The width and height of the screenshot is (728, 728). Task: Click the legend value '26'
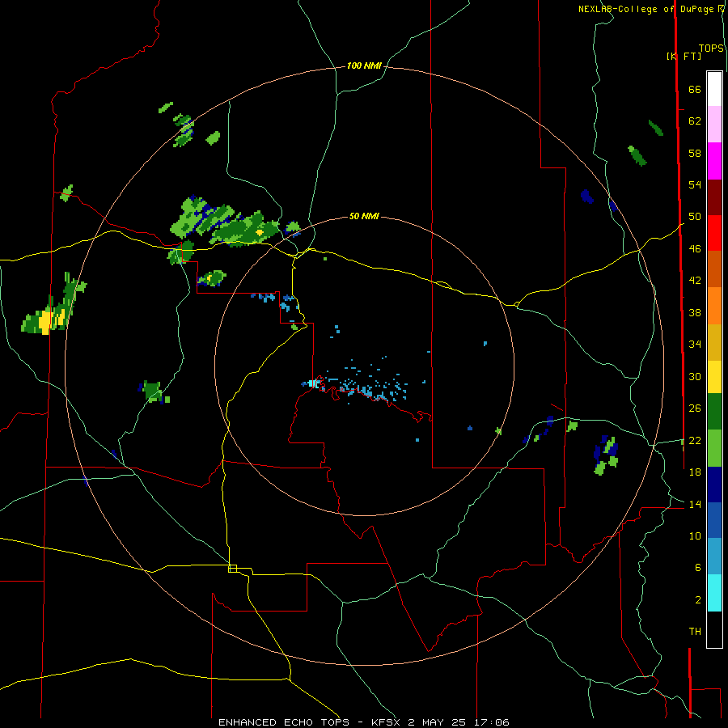point(695,408)
